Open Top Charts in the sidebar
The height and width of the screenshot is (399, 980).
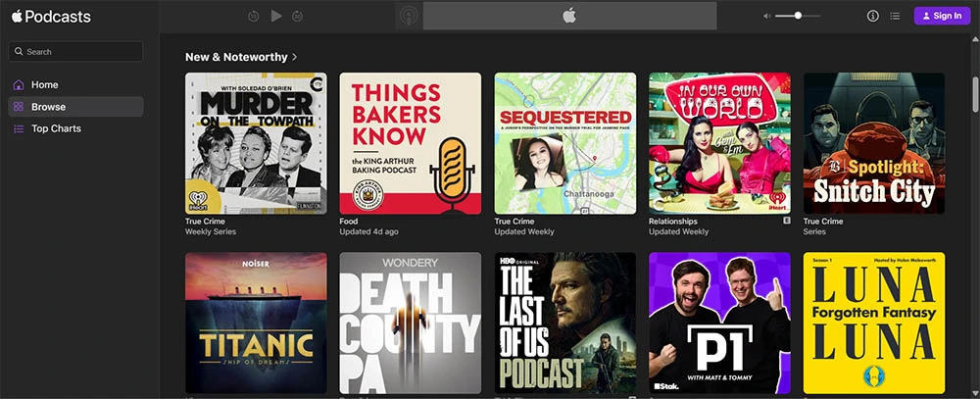[75, 128]
